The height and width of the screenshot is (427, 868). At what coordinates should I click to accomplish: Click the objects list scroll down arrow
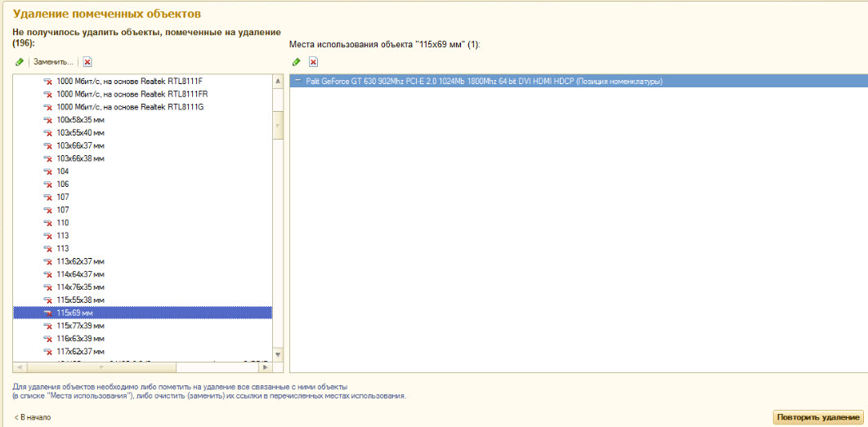pos(278,354)
